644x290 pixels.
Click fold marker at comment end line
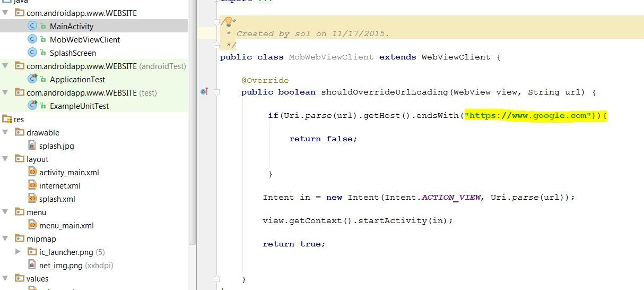pyautogui.click(x=216, y=45)
